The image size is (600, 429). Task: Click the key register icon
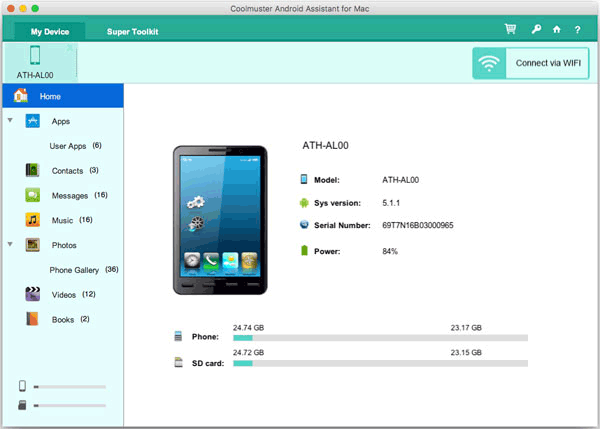536,29
